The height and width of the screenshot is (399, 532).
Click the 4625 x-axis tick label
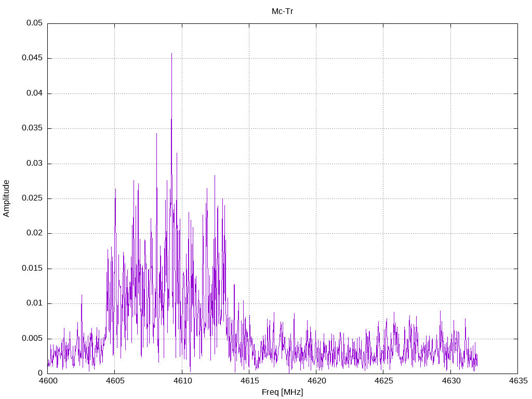pyautogui.click(x=383, y=381)
